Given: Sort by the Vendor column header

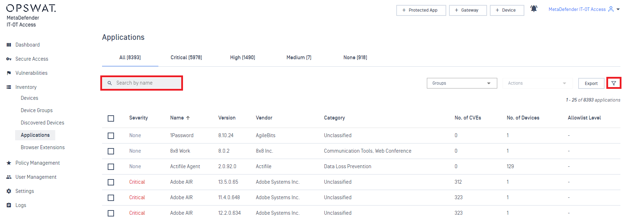Looking at the screenshot, I should pyautogui.click(x=264, y=118).
